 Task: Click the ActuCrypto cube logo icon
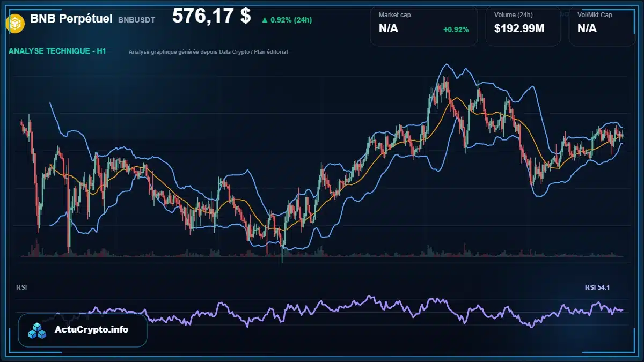click(x=38, y=330)
